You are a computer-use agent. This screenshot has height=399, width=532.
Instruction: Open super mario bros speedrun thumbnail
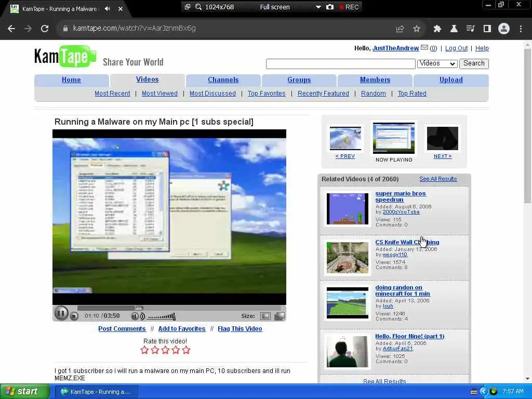[x=347, y=209]
